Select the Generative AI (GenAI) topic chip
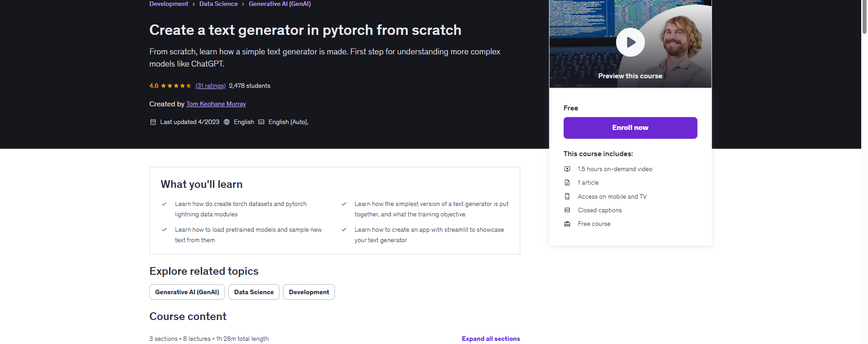Screen dimensions: 868x344 pyautogui.click(x=187, y=292)
